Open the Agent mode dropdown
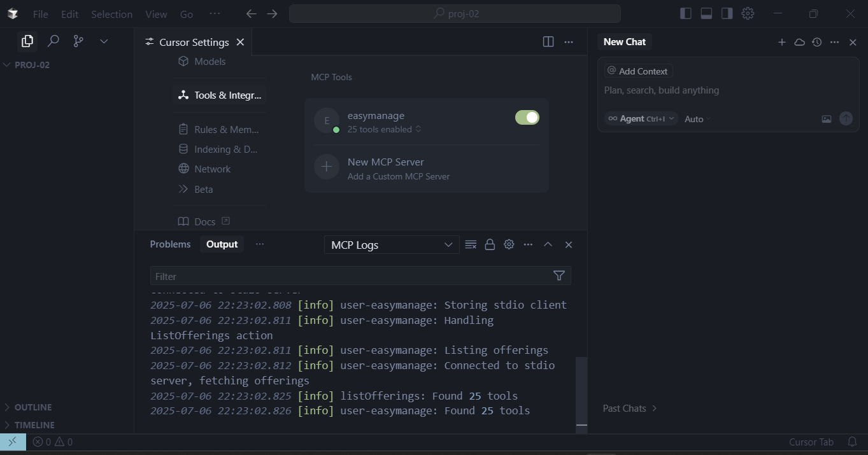The image size is (868, 455). click(641, 119)
